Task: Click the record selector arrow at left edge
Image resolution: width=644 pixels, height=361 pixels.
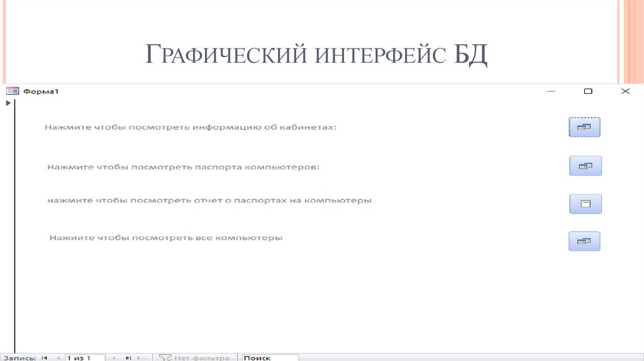Action: click(8, 103)
